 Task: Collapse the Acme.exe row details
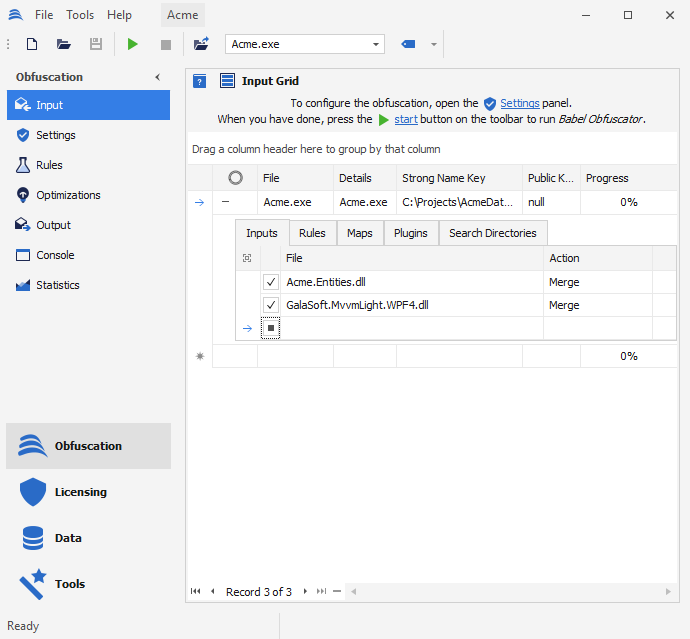point(226,202)
